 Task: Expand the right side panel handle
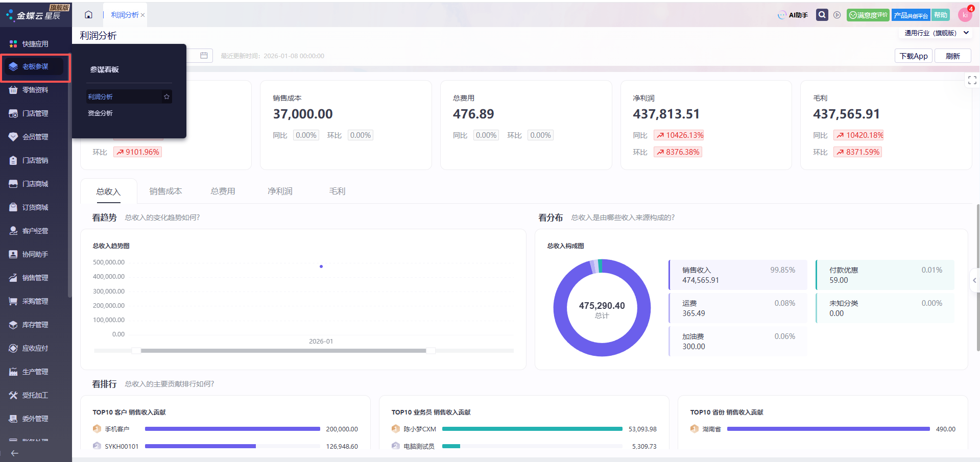coord(974,280)
